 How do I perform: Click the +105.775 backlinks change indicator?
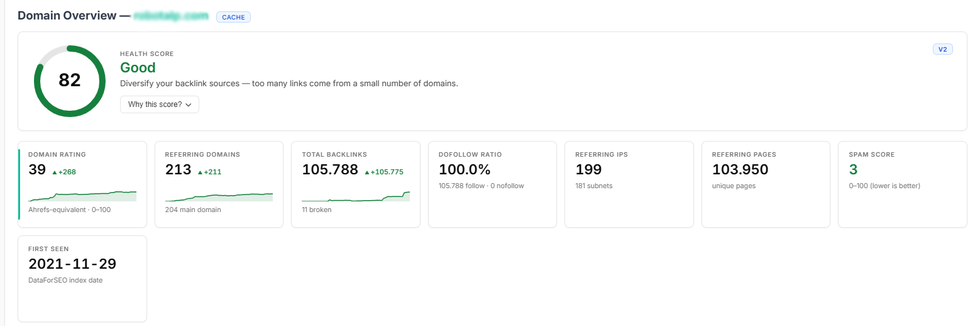[383, 172]
